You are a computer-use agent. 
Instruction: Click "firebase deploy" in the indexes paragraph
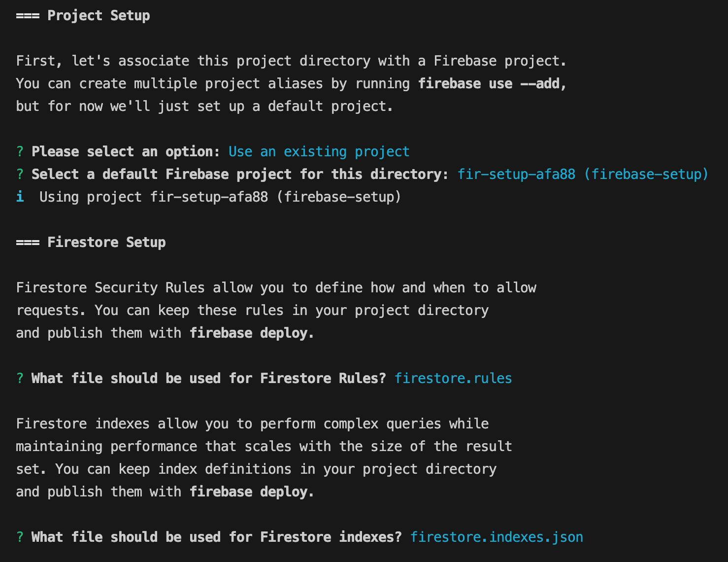coord(249,492)
